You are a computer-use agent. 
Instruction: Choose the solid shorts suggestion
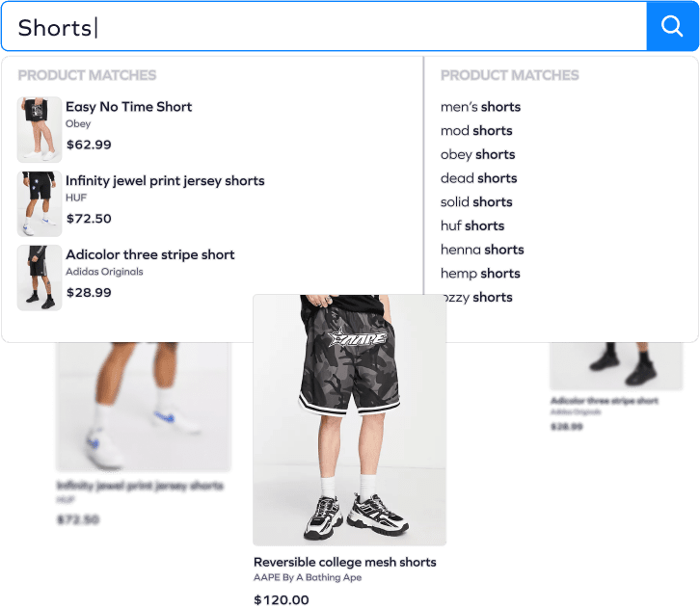476,202
